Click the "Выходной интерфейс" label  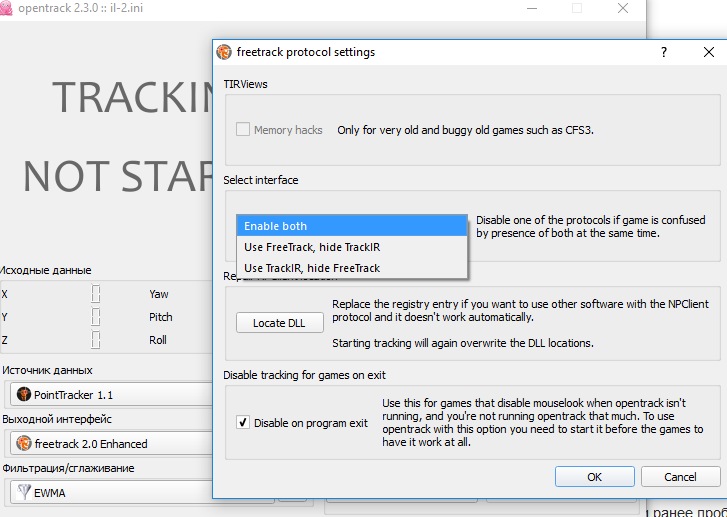57,419
